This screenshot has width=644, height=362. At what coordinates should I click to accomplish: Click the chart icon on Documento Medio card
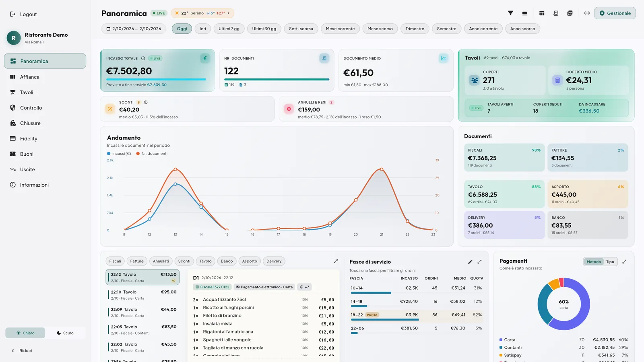(444, 58)
